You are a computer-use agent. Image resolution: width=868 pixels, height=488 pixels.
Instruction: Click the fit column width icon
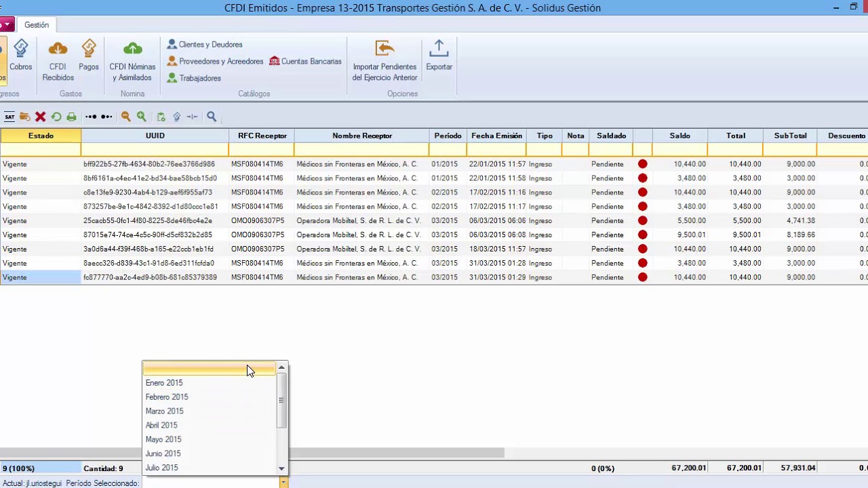click(192, 117)
